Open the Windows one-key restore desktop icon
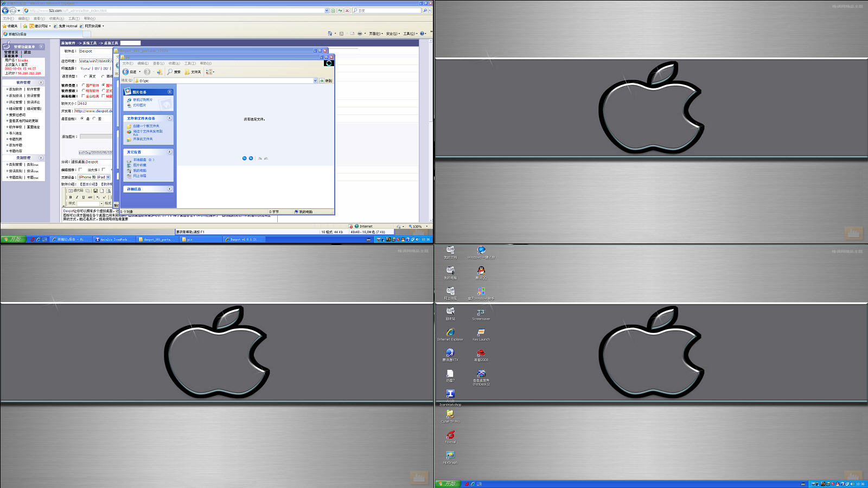This screenshot has width=868, height=488. click(481, 252)
